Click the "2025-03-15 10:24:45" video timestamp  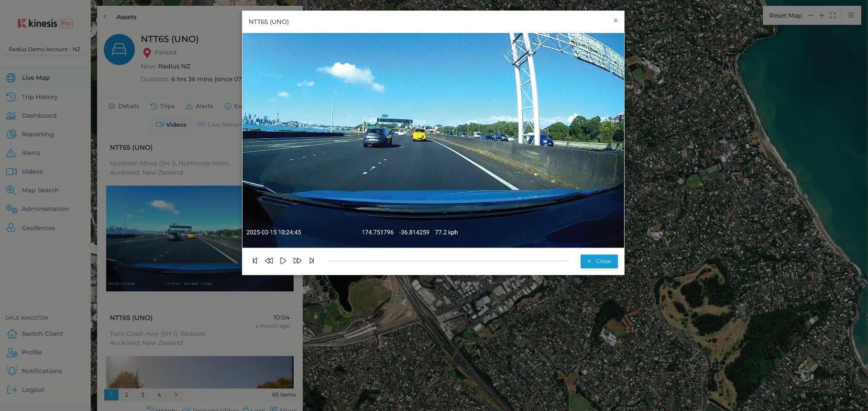(274, 233)
